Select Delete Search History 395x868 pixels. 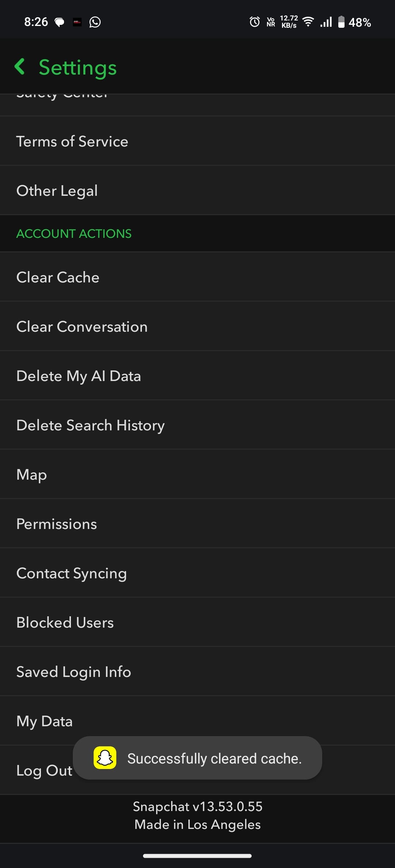pyautogui.click(x=90, y=425)
